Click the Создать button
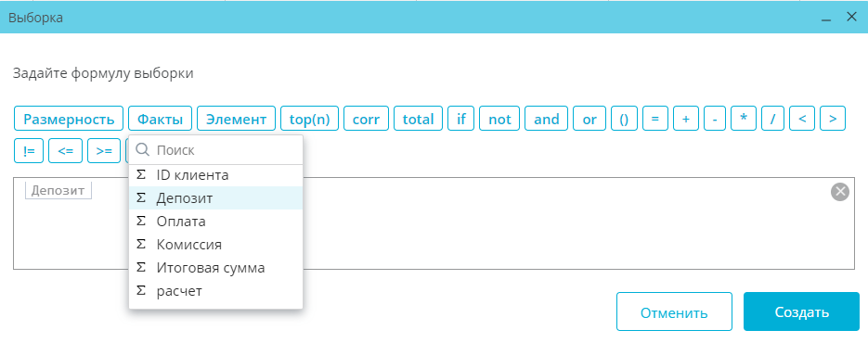 [801, 312]
